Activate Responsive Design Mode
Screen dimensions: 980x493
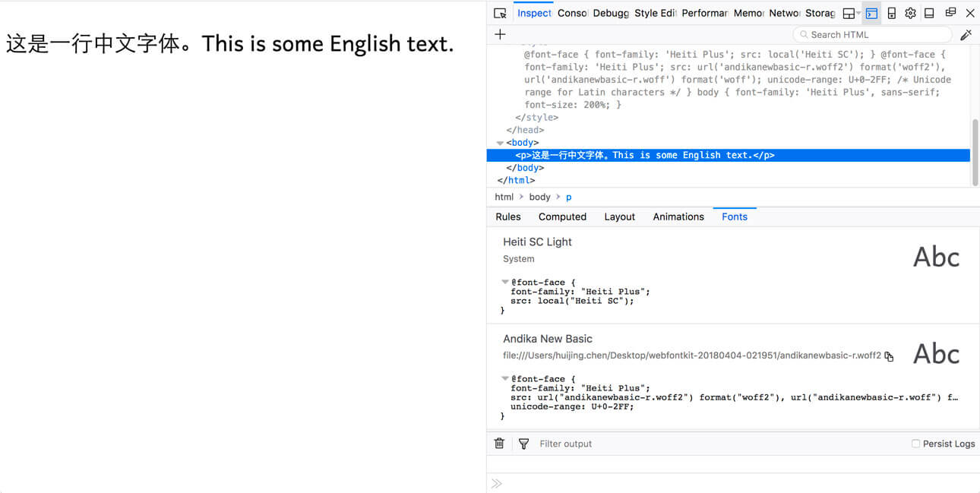[x=891, y=13]
